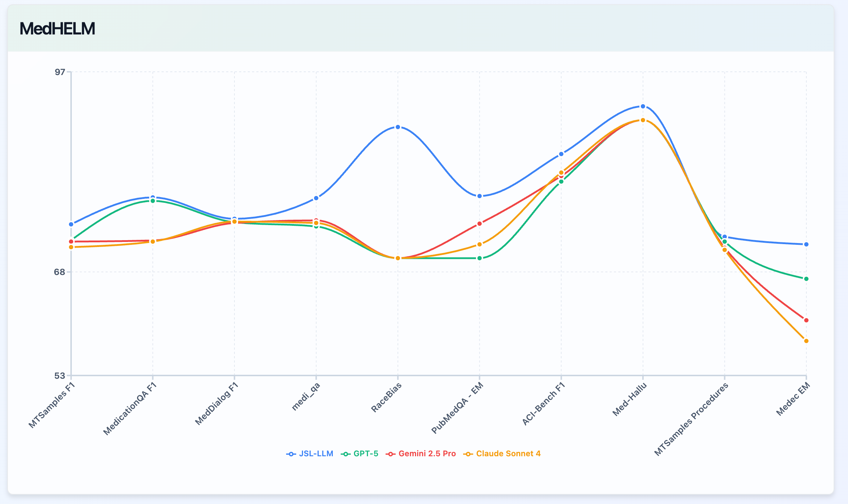Click JSL-LLM point at medi_qa
The height and width of the screenshot is (504, 848).
(x=316, y=198)
